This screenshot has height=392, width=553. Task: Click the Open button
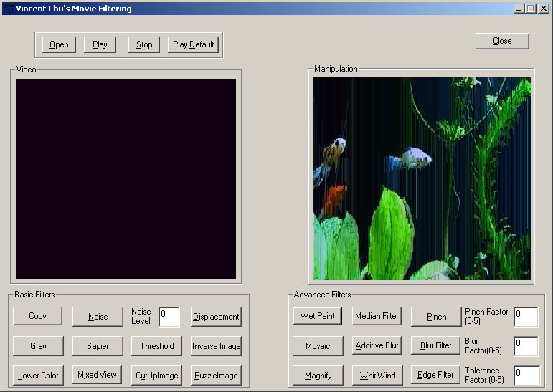pos(59,44)
